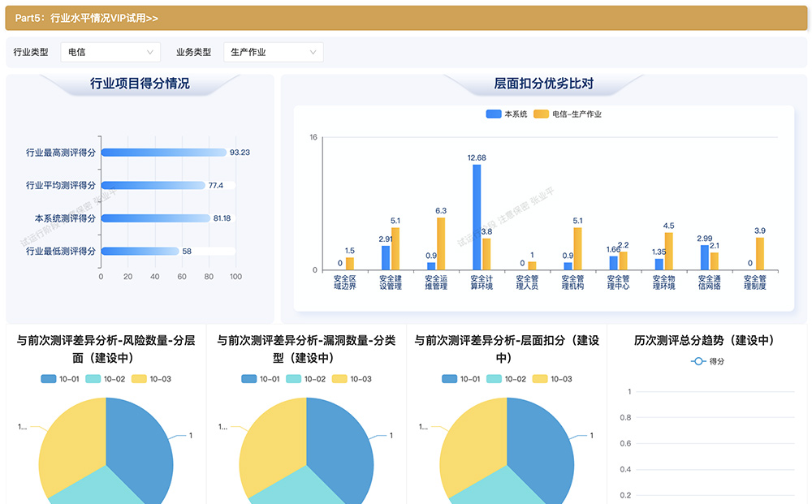This screenshot has height=504, width=812.
Task: Toggle 10-01 legend in 层面扣分 pie chart
Action: pyautogui.click(x=461, y=379)
